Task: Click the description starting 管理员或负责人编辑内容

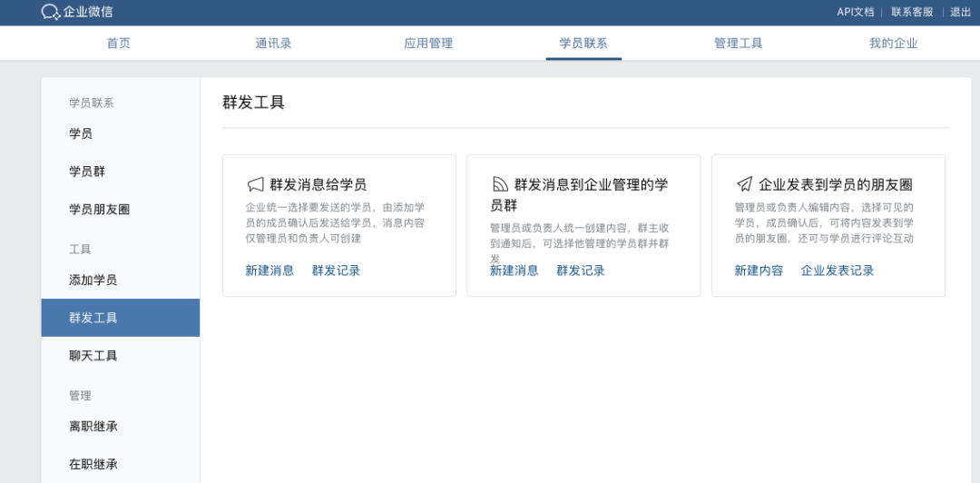Action: click(x=824, y=222)
